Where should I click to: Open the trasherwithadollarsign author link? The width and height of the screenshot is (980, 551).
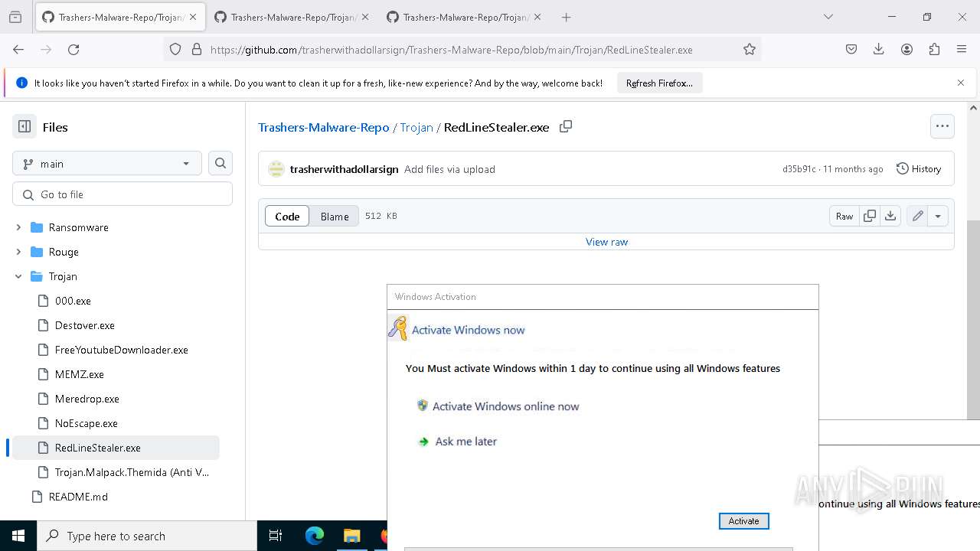pos(344,169)
